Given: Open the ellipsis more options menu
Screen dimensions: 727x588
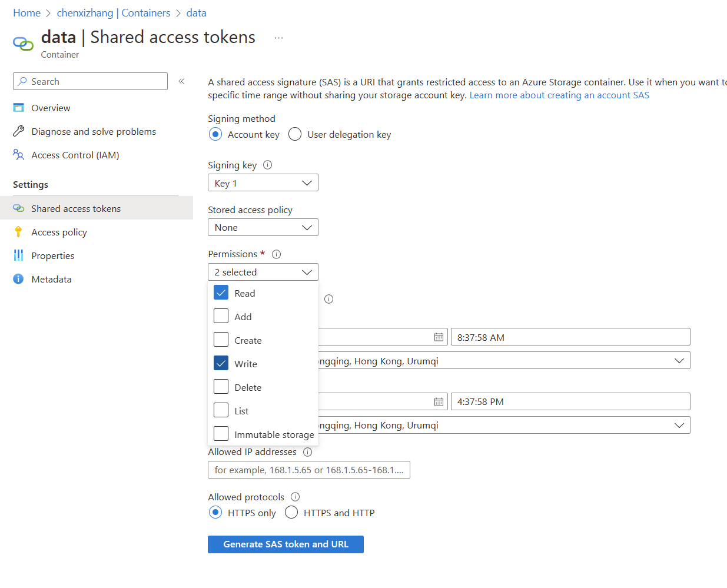Looking at the screenshot, I should [x=278, y=38].
